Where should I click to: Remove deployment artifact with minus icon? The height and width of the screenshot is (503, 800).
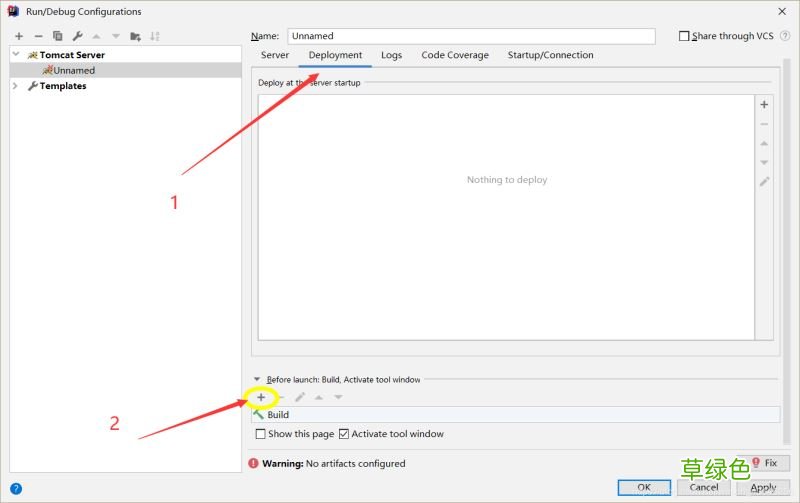[764, 124]
